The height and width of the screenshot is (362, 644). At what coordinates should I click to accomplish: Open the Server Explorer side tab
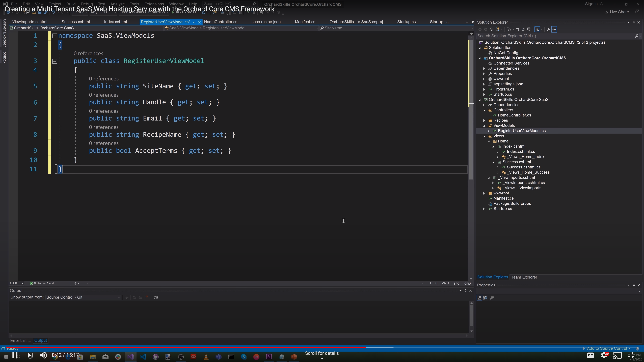coord(5,33)
